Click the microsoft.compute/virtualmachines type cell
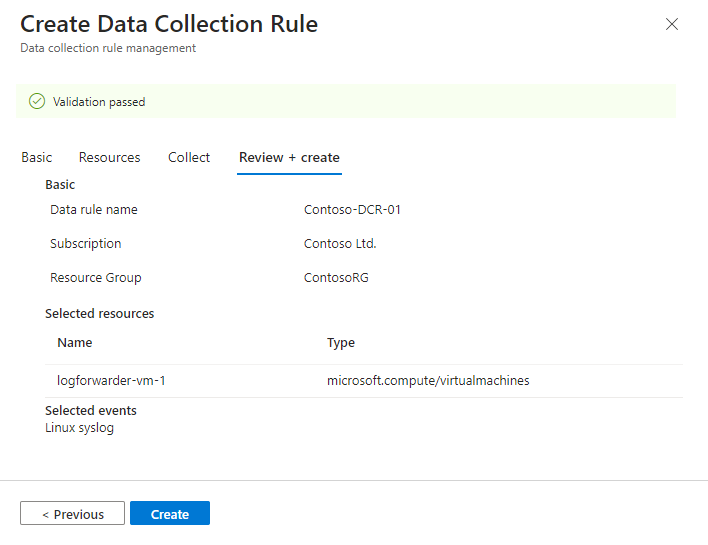The width and height of the screenshot is (708, 545). point(428,380)
